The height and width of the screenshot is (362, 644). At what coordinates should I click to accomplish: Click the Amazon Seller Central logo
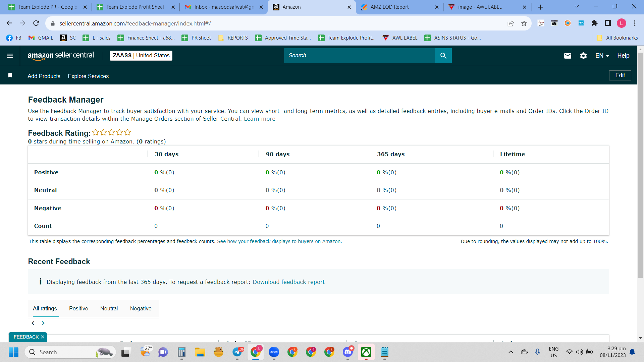click(x=61, y=56)
